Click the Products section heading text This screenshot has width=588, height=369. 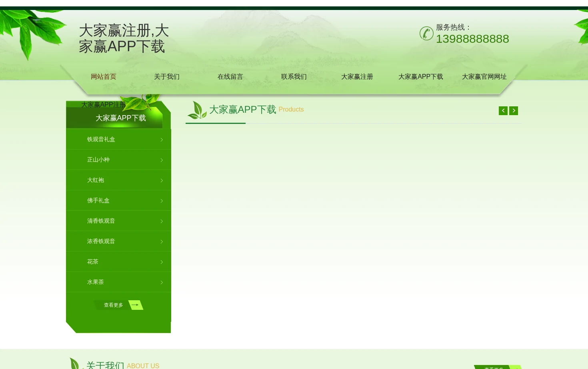click(291, 110)
